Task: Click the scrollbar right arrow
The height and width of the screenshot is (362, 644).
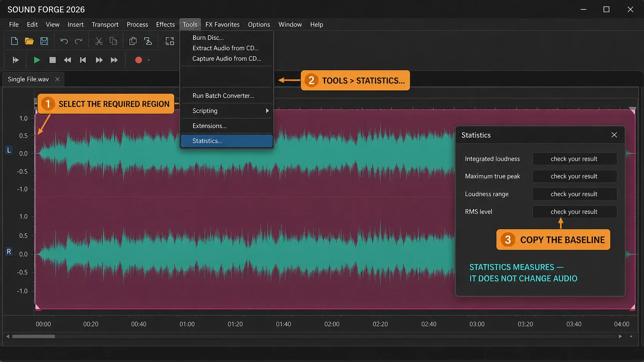Action: [x=620, y=336]
